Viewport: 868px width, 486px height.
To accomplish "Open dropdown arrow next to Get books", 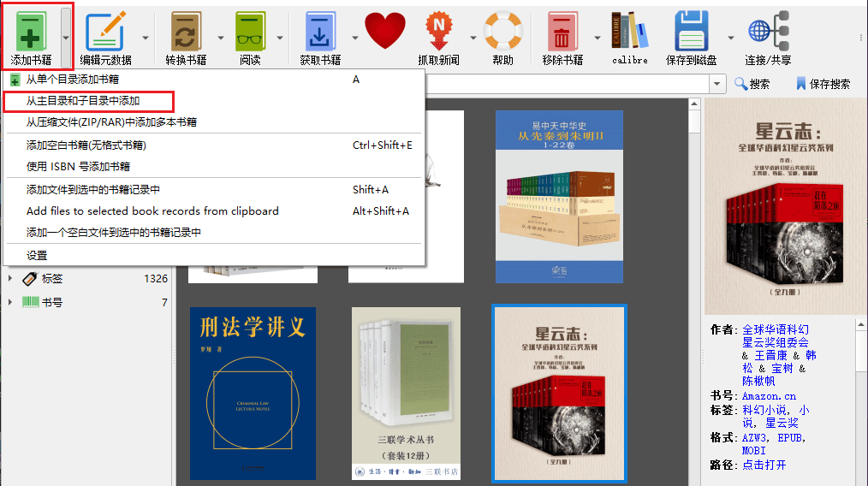I will (355, 38).
